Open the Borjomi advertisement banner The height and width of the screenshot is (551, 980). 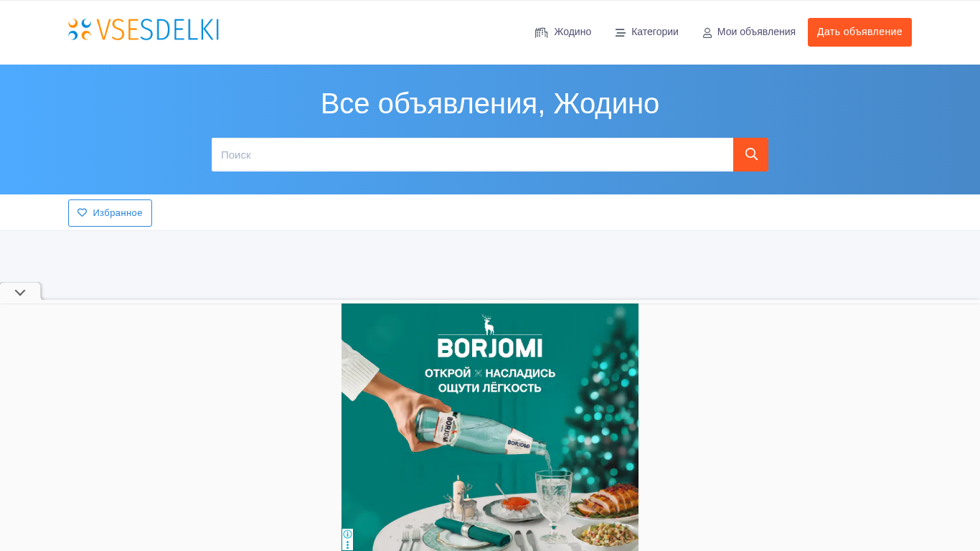490,427
